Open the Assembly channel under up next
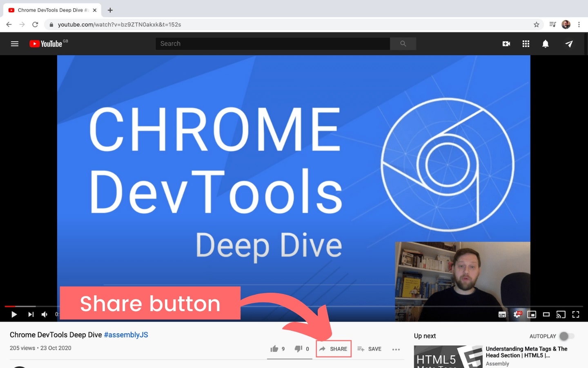Image resolution: width=588 pixels, height=368 pixels. coord(497,364)
